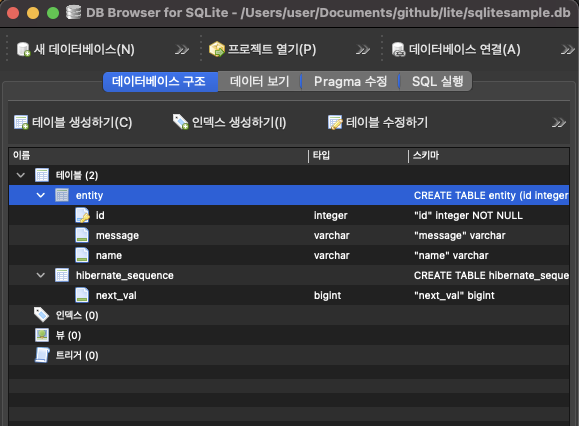Image resolution: width=579 pixels, height=426 pixels.
Task: Select the 인덱스 (0) row
Action: [289, 315]
